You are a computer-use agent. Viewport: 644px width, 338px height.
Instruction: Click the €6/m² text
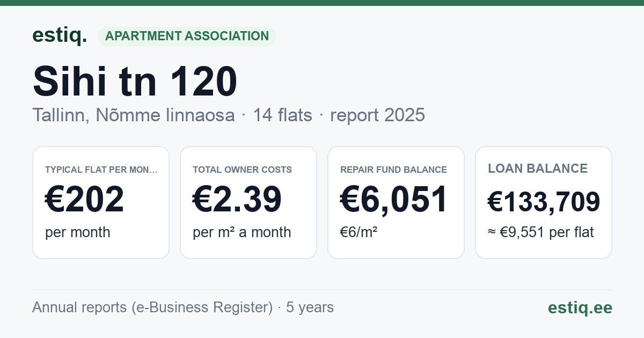[x=358, y=232]
